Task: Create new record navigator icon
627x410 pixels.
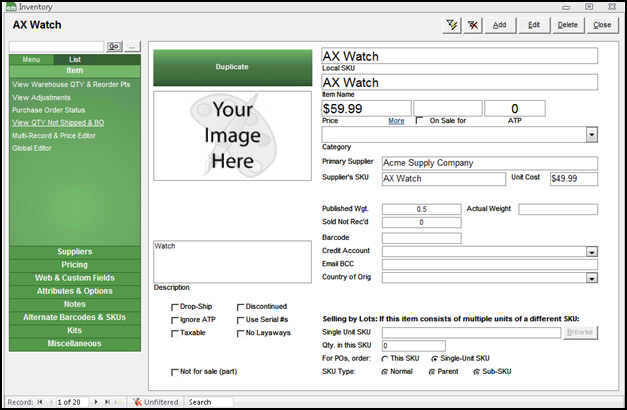Action: tap(118, 402)
